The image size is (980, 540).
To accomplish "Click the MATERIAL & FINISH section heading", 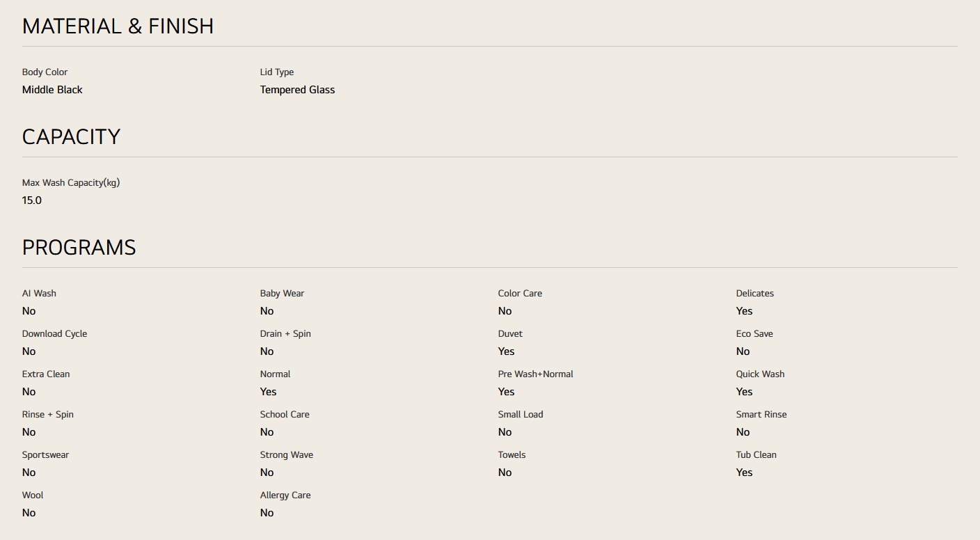I will [118, 26].
